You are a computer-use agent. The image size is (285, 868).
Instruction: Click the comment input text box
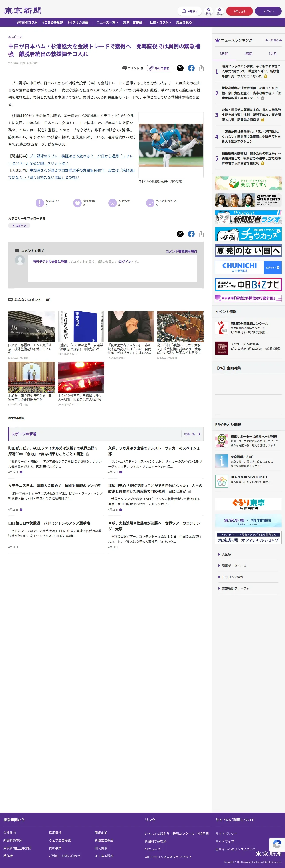112,268
